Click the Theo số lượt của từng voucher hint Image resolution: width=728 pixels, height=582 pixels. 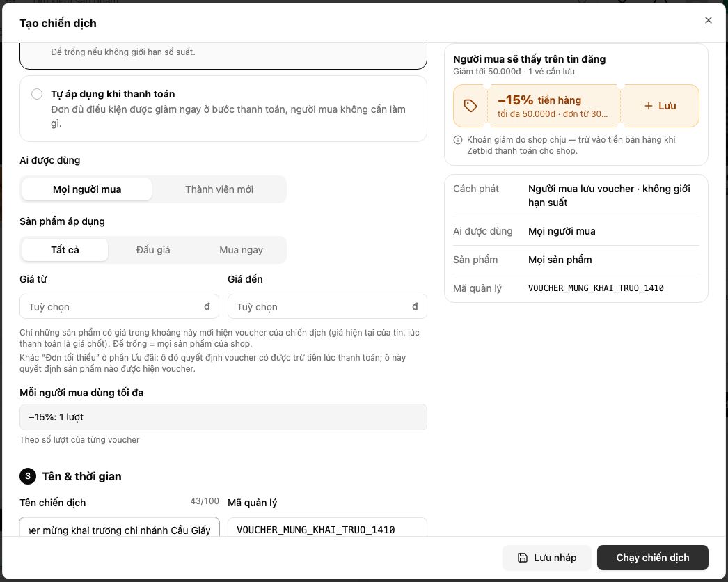79,439
